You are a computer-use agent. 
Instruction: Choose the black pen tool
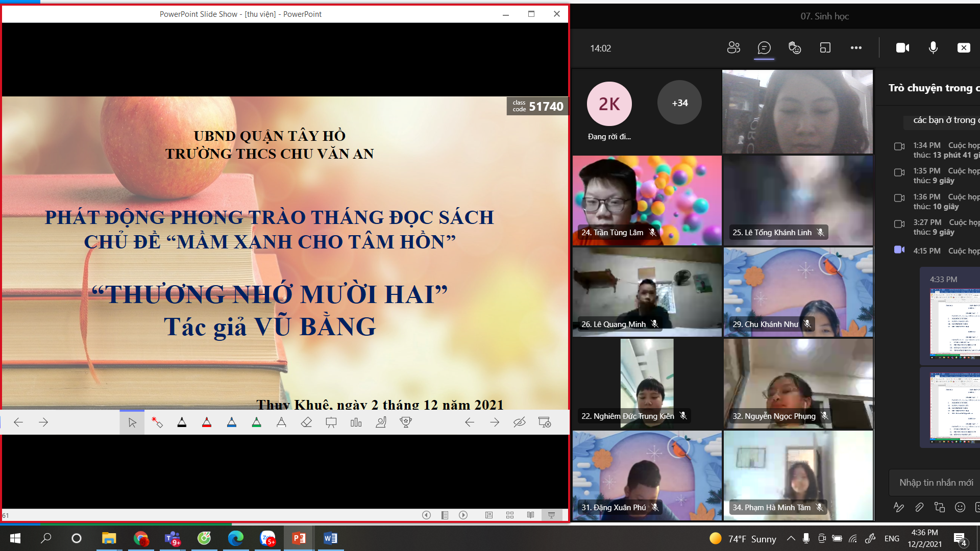click(182, 422)
